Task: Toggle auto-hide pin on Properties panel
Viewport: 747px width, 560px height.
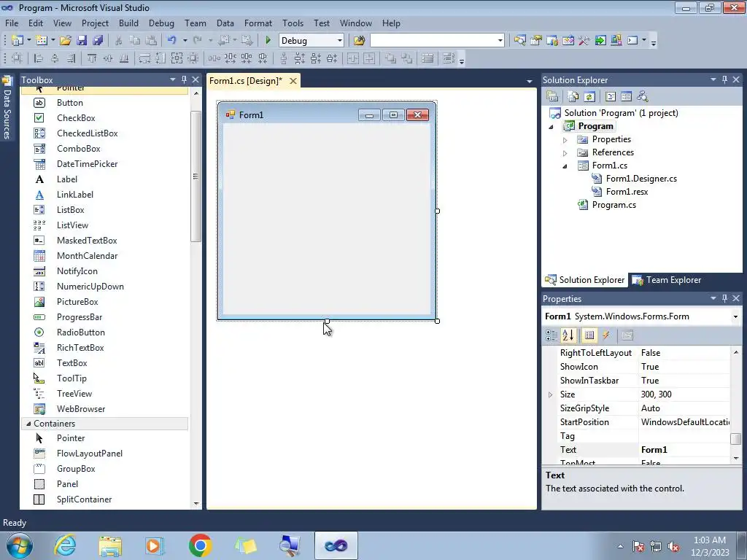Action: pyautogui.click(x=724, y=298)
